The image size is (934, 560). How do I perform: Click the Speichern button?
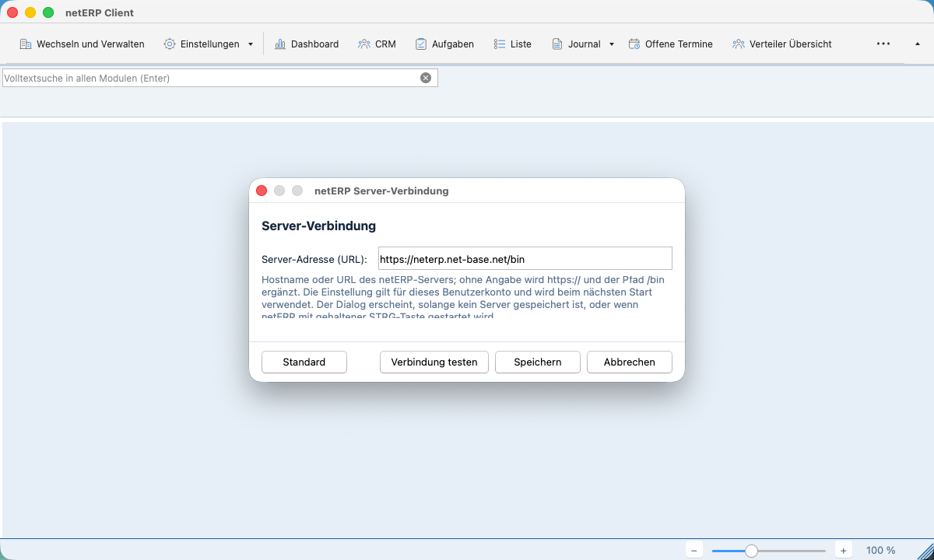point(538,362)
